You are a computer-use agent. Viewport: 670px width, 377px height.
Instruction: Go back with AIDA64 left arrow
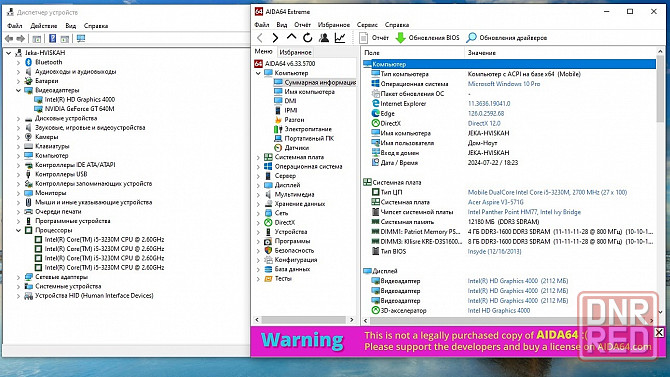(260, 38)
